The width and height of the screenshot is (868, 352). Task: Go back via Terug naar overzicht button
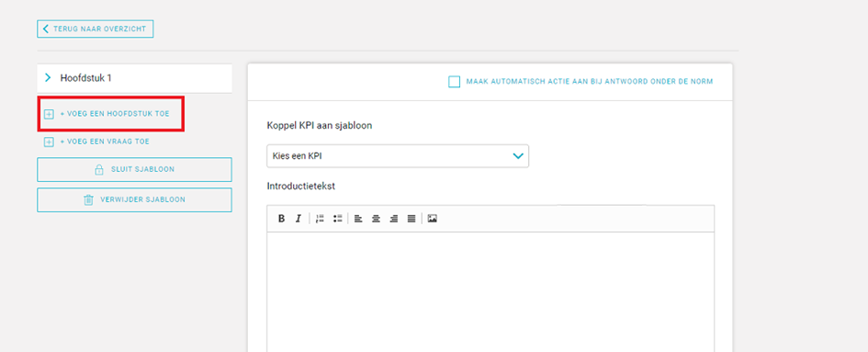pos(96,28)
